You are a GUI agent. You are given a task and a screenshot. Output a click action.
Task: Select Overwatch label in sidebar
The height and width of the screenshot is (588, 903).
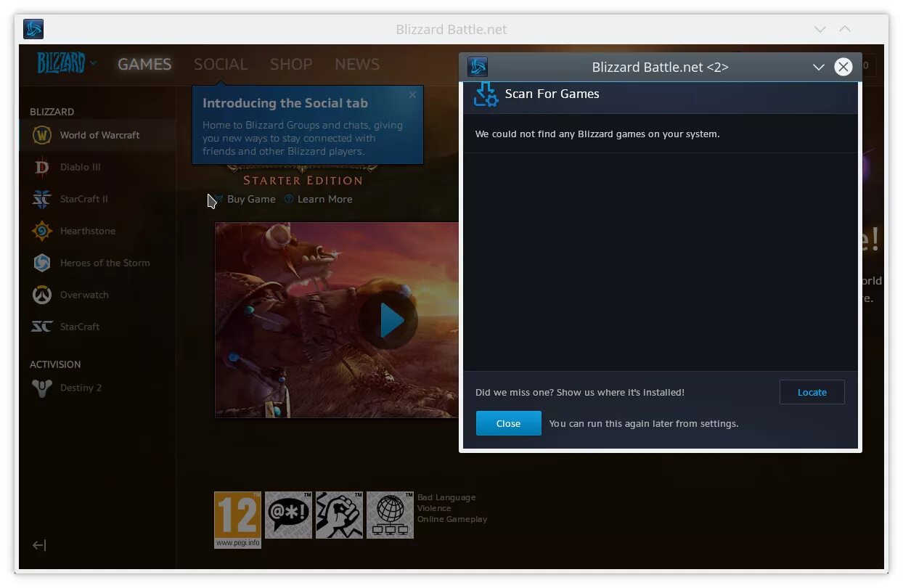tap(84, 295)
